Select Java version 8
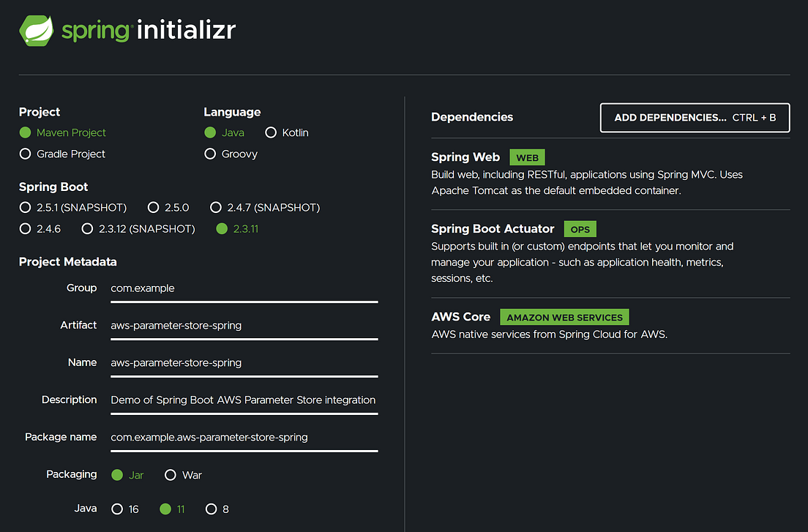808x532 pixels. [212, 509]
